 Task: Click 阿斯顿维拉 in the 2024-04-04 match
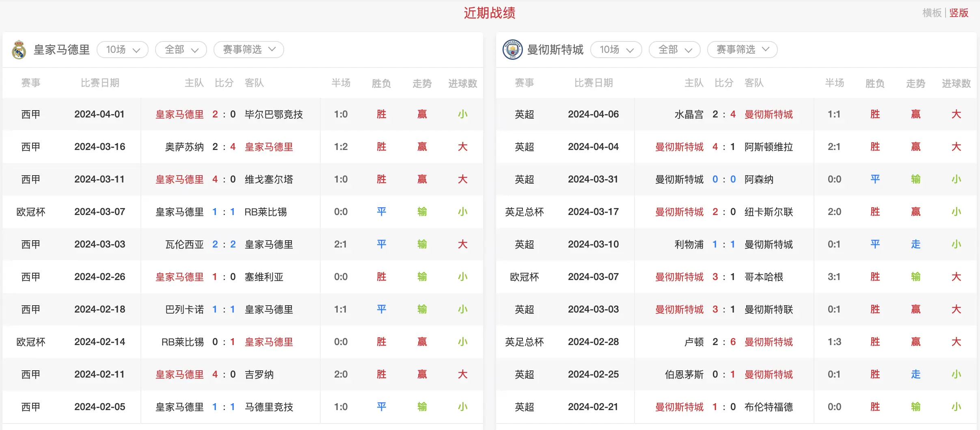pos(768,147)
